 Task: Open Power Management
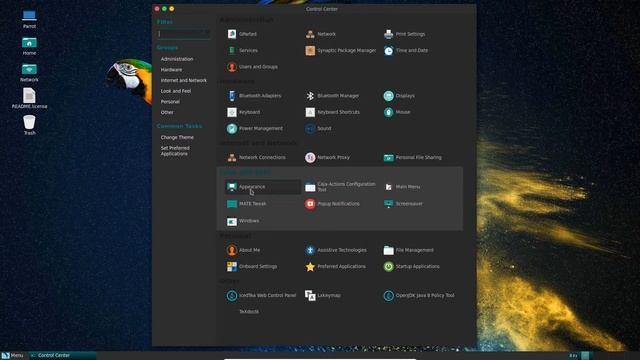tap(255, 128)
